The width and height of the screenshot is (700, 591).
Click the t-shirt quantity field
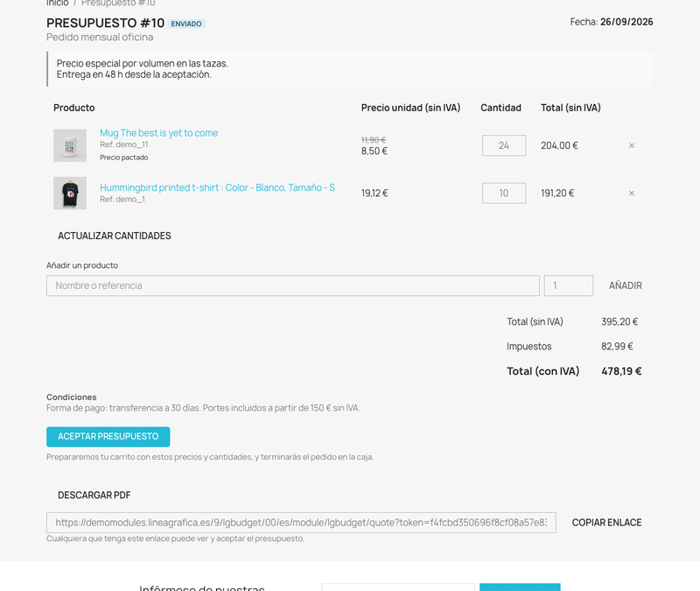(x=504, y=193)
